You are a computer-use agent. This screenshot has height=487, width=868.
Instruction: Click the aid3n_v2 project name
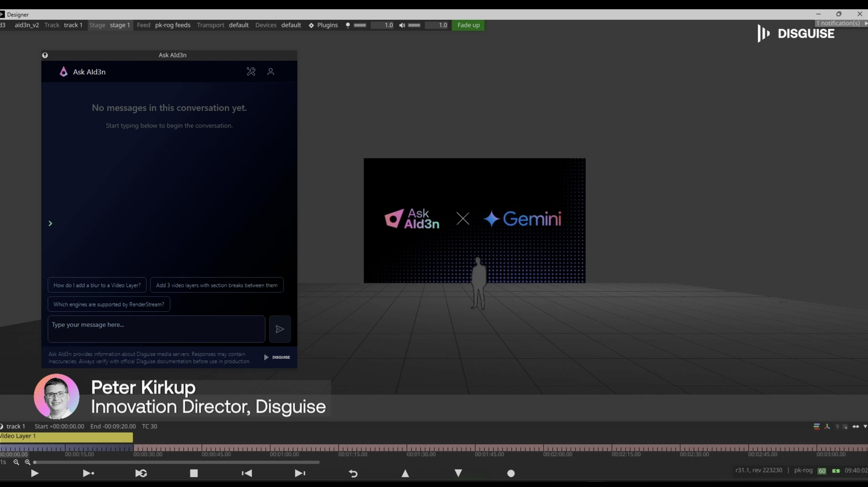(x=27, y=25)
